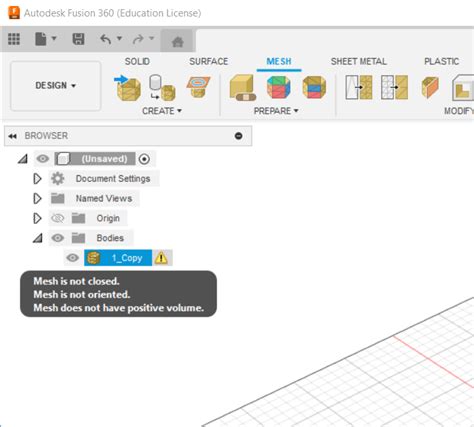Click the Bodies folder icon
Image resolution: width=474 pixels, height=427 pixels.
(78, 238)
